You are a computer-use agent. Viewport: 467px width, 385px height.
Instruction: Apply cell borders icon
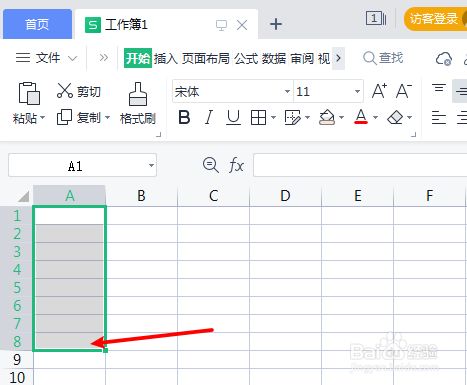click(x=258, y=117)
